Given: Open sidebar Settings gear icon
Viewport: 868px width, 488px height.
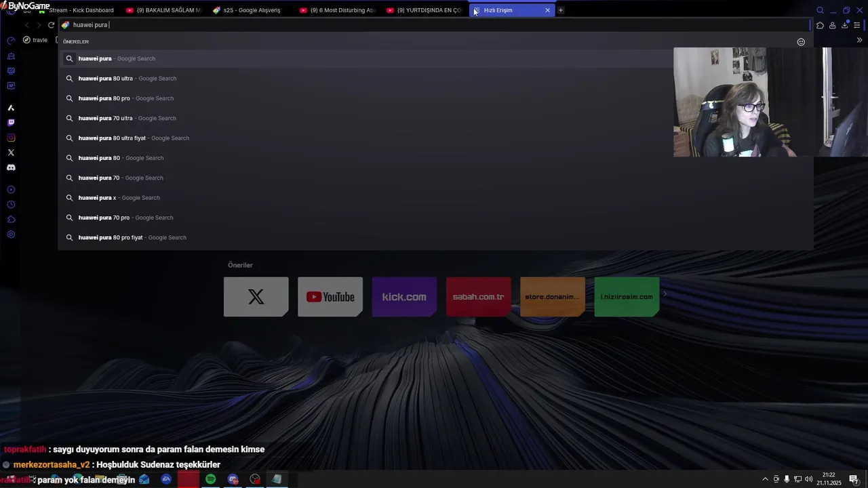Looking at the screenshot, I should (x=11, y=235).
